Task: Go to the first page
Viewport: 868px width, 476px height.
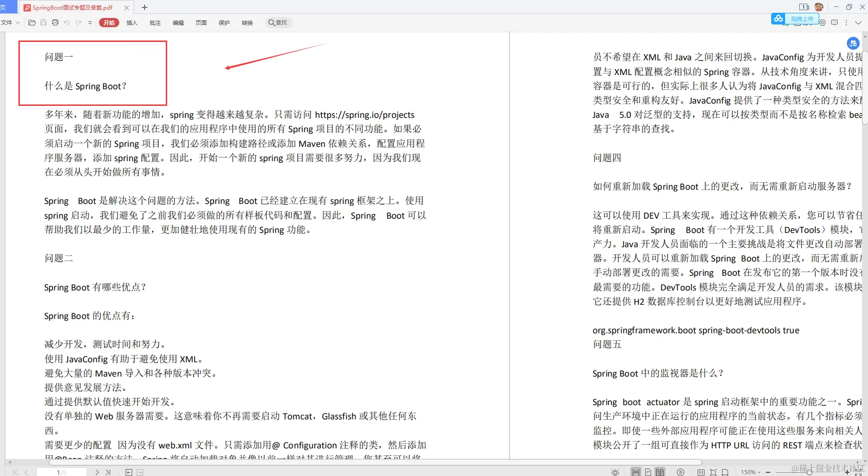Action: [x=15, y=472]
